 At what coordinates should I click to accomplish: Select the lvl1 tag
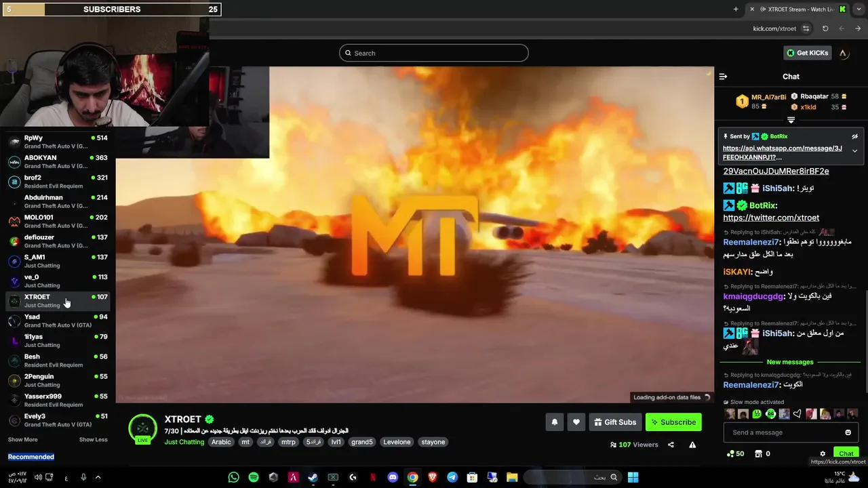[x=335, y=442]
